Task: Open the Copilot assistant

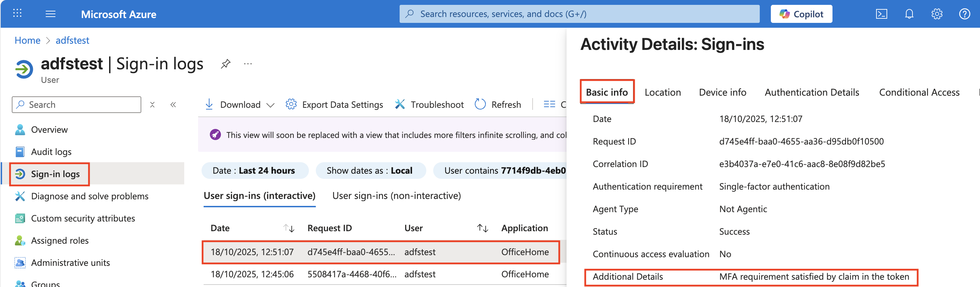Action: coord(801,14)
